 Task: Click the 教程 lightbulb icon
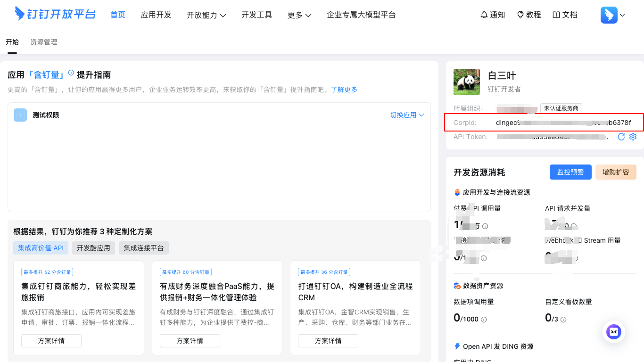520,15
